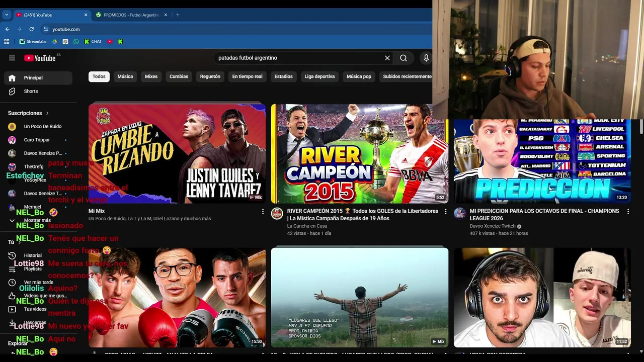Viewport: 644px width, 362px height.
Task: Clear the search box with the X
Action: click(x=387, y=58)
